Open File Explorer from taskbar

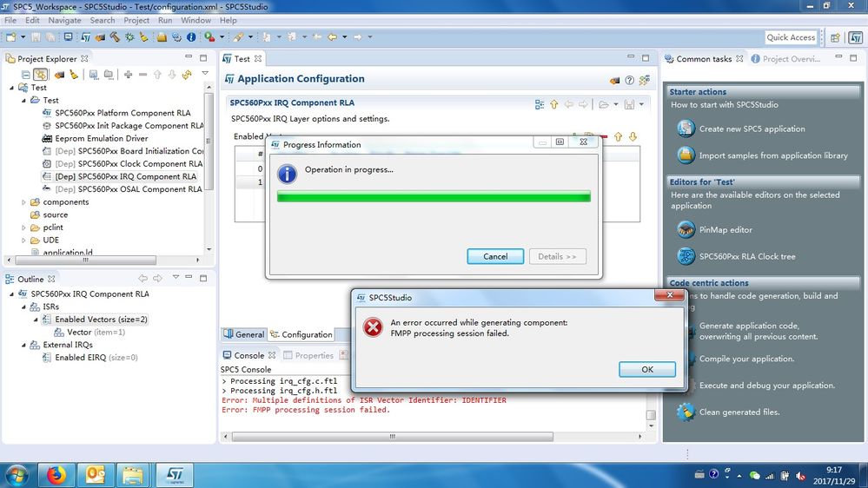[x=133, y=475]
